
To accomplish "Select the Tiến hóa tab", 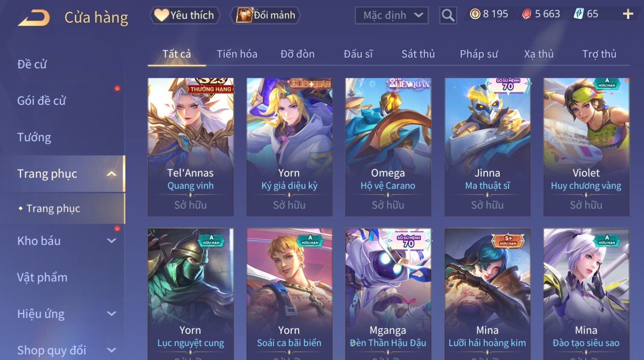I will [237, 54].
